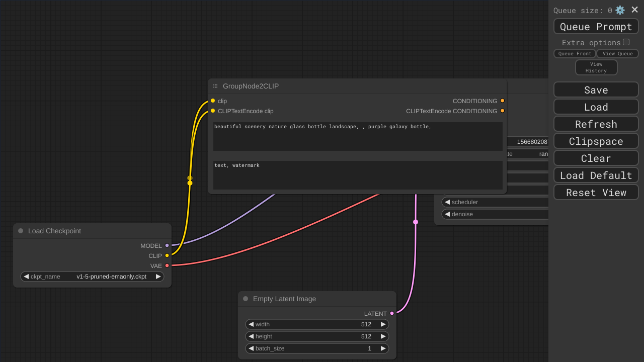644x362 pixels.
Task: Select previous checkpoint with left arrow
Action: click(x=26, y=277)
